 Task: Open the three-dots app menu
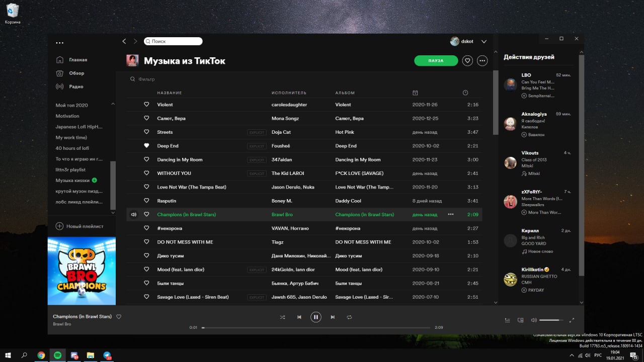pyautogui.click(x=60, y=43)
